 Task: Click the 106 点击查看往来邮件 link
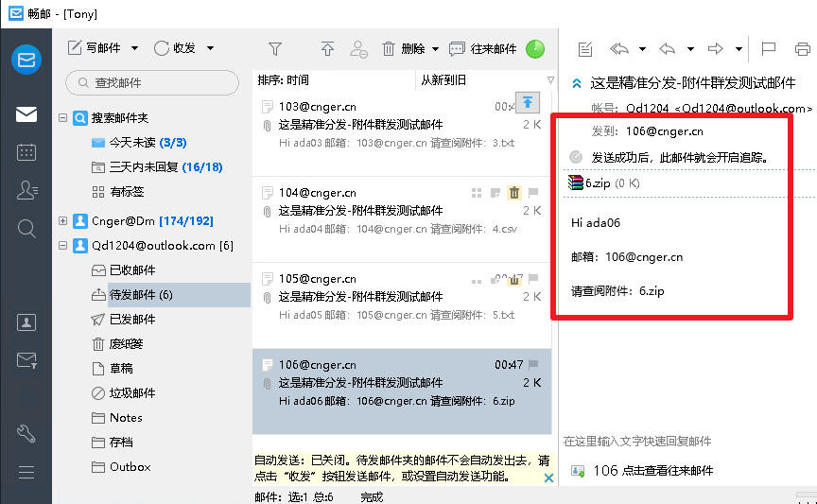coord(652,471)
